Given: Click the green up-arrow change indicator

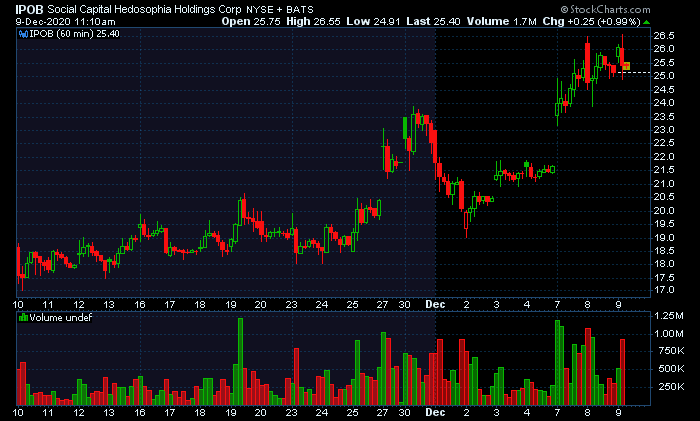Looking at the screenshot, I should [646, 22].
